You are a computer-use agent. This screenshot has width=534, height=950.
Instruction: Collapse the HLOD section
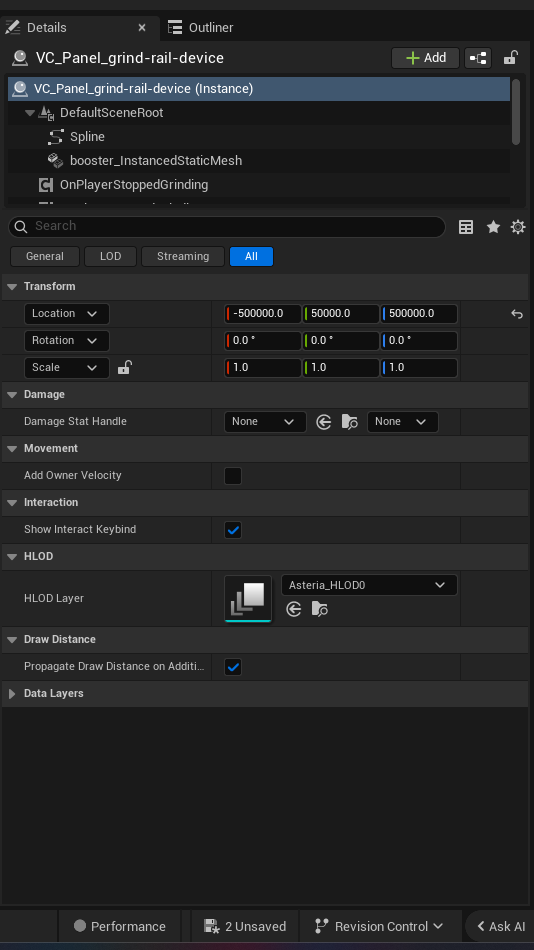(x=12, y=557)
